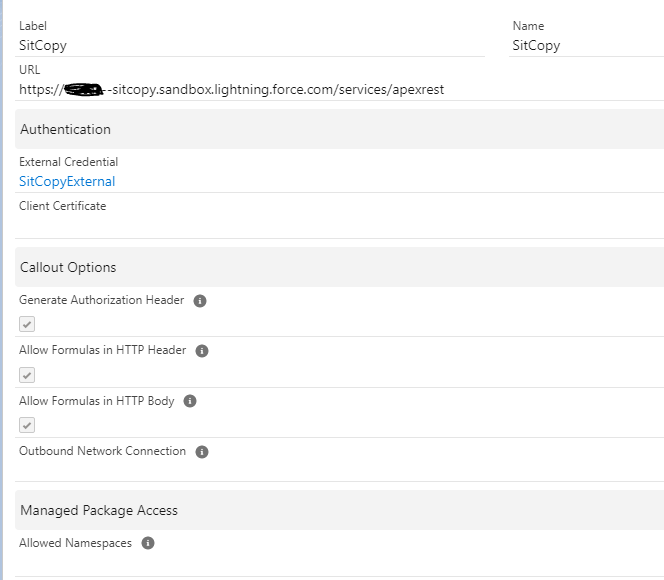Open info tooltip for Allow Formulas in HTTP Body

190,401
